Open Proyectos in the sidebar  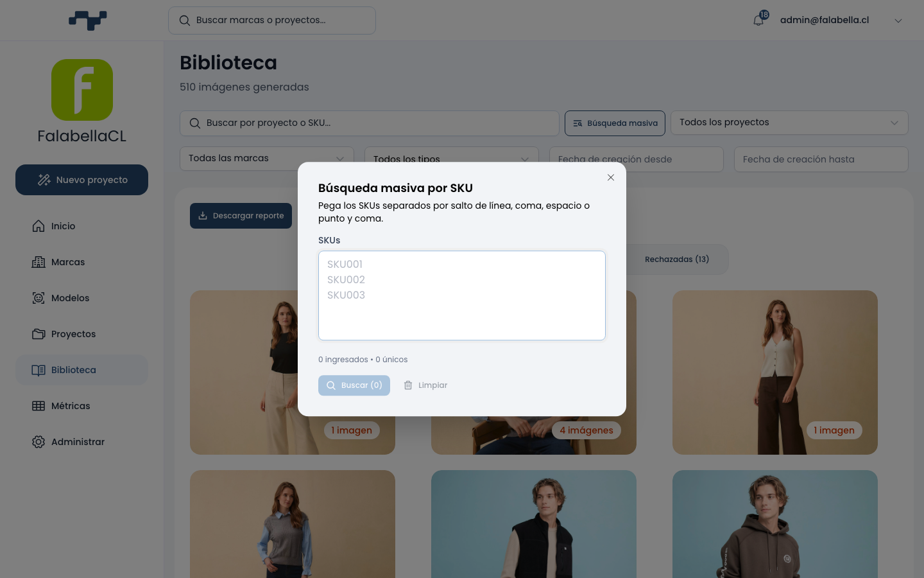point(82,334)
